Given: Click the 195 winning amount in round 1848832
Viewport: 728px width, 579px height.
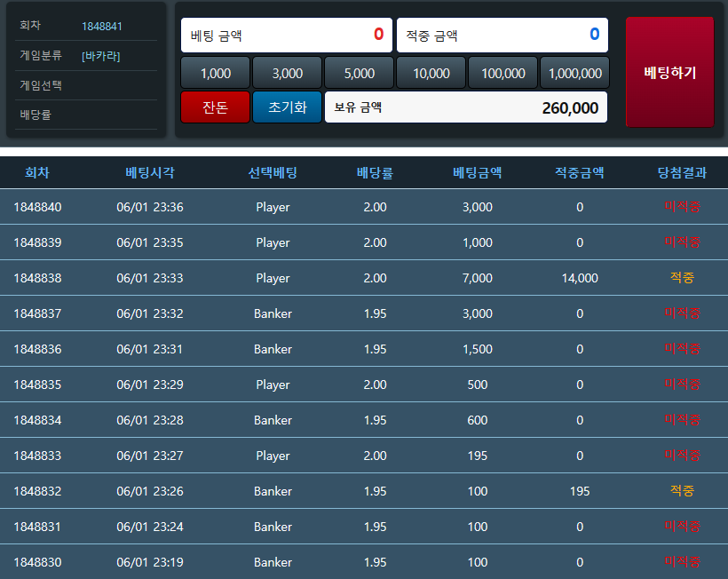Looking at the screenshot, I should click(580, 491).
